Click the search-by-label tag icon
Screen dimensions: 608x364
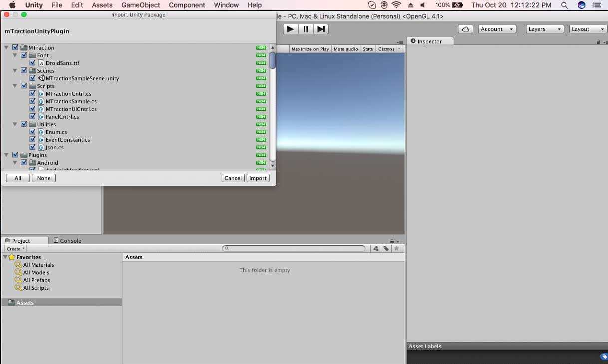pyautogui.click(x=386, y=248)
